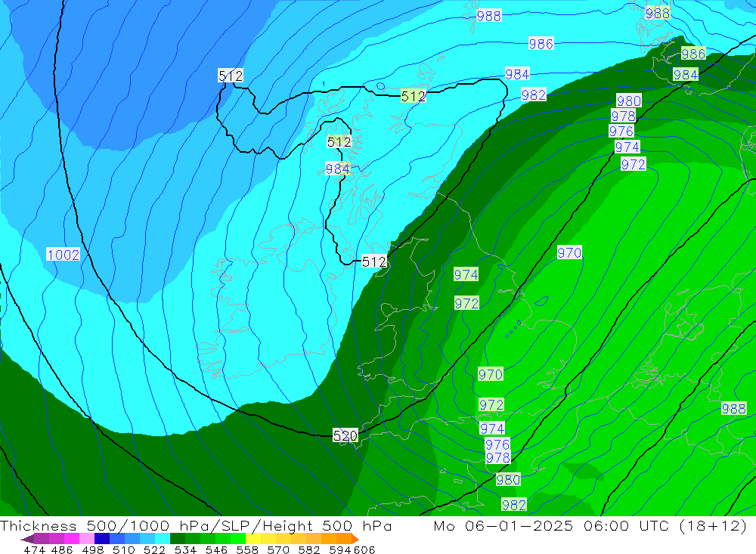The image size is (756, 554).
Task: Click the orange right arrow tip of colorbar
Action: 355,539
